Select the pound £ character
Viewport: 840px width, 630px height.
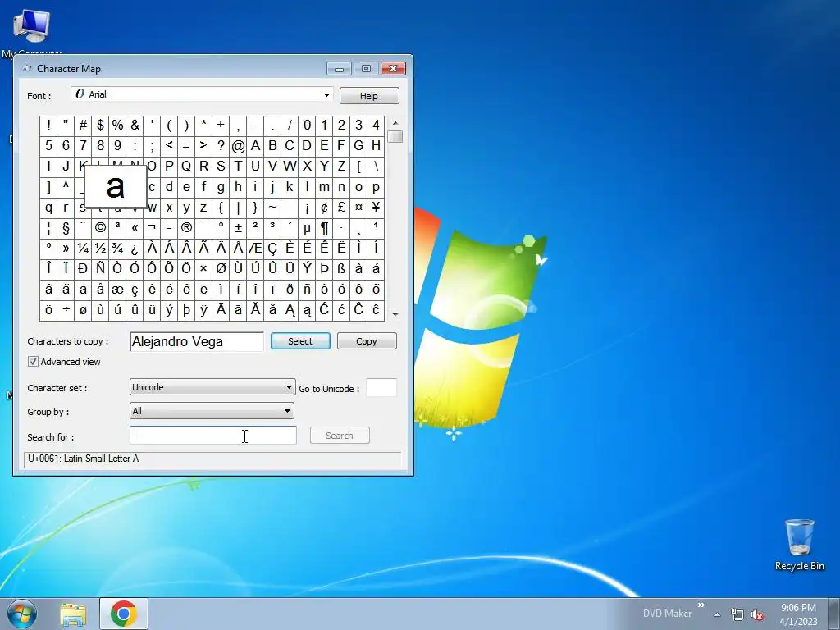click(x=341, y=208)
